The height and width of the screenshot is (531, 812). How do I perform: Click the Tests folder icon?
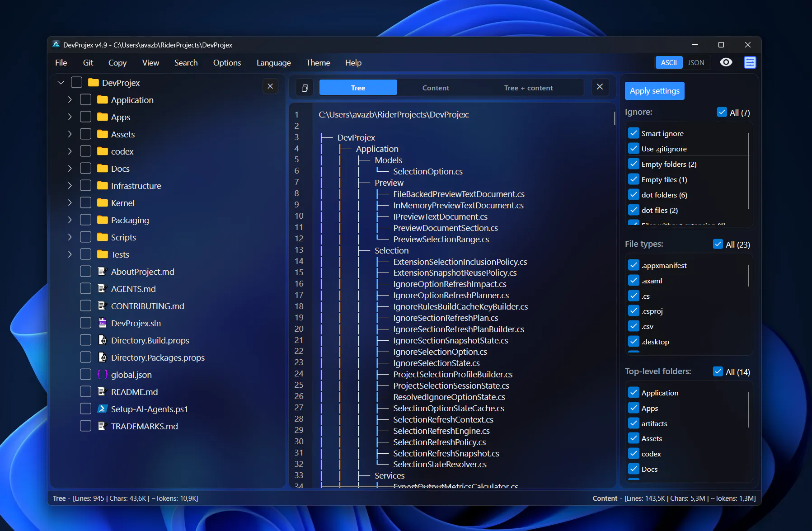click(x=103, y=254)
